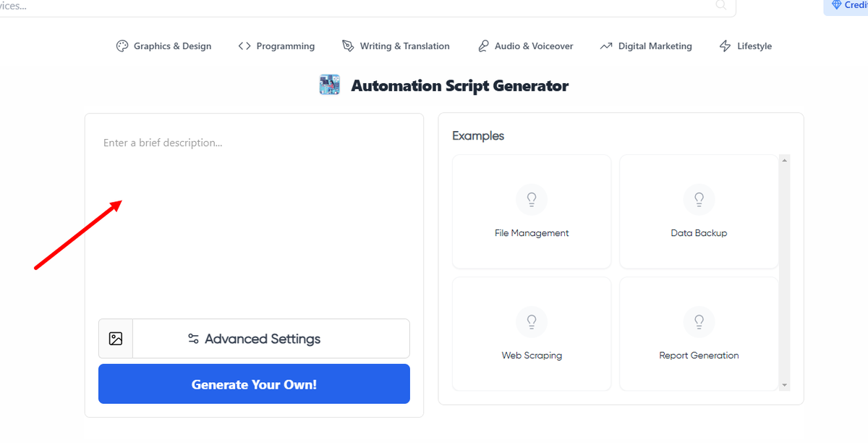Click the Graphics & Design palette icon

(122, 46)
